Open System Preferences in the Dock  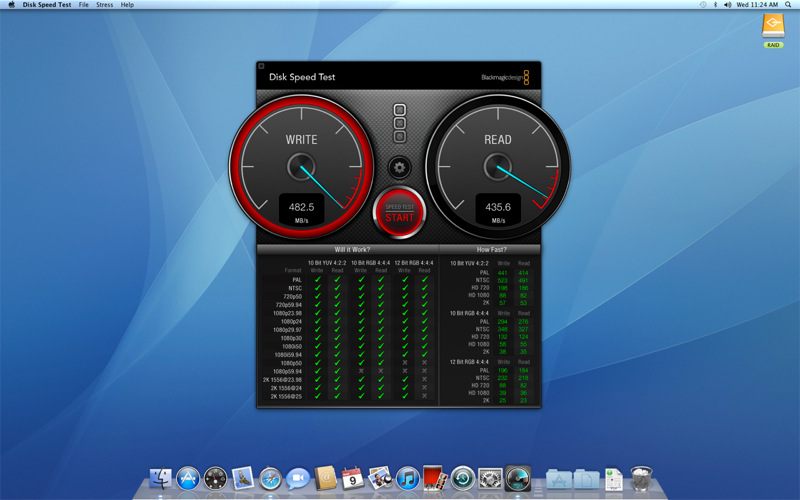pos(489,478)
